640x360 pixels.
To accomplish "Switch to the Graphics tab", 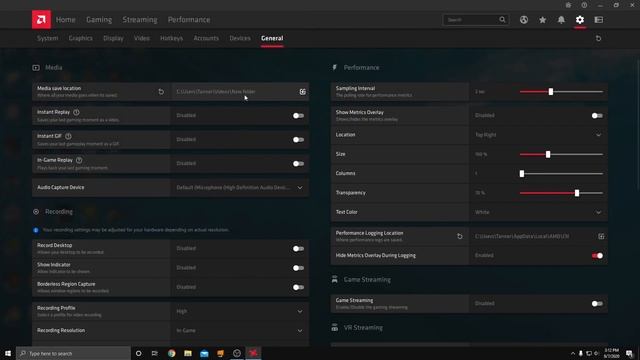I will (80, 38).
